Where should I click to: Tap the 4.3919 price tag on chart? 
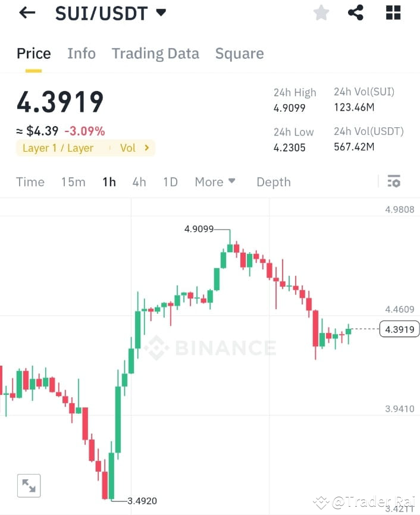click(x=399, y=329)
